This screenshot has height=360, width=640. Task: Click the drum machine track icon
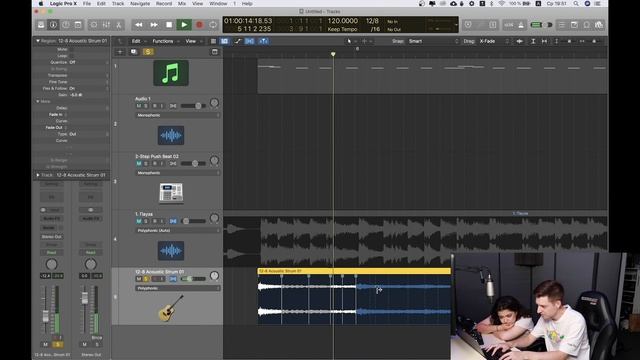click(x=171, y=193)
